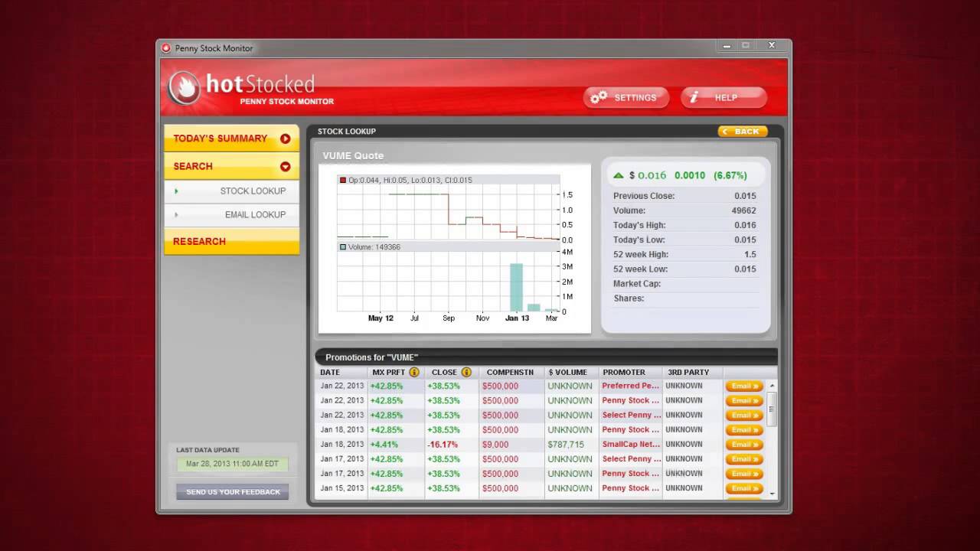Click the +4.41% max profit value
The width and height of the screenshot is (980, 551).
[x=384, y=445]
